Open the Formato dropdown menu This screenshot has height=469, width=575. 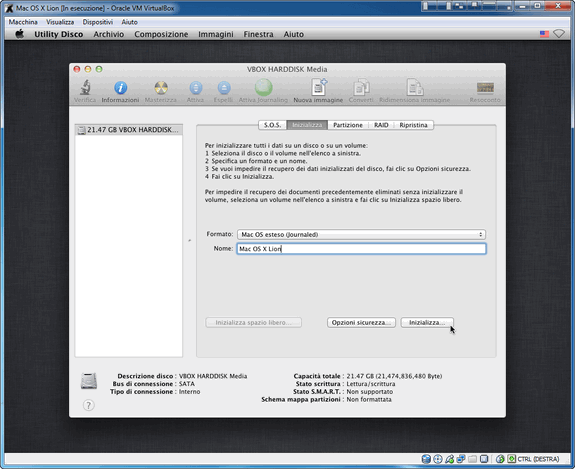pos(361,234)
